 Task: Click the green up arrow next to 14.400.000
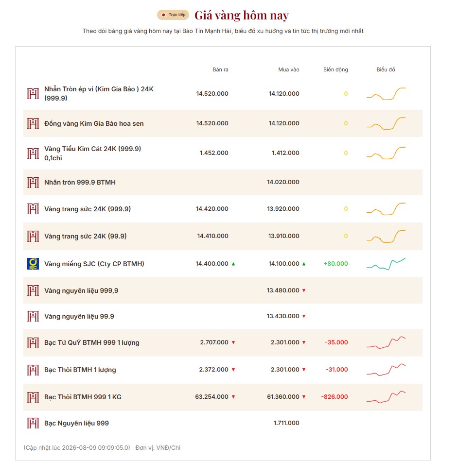tap(233, 264)
